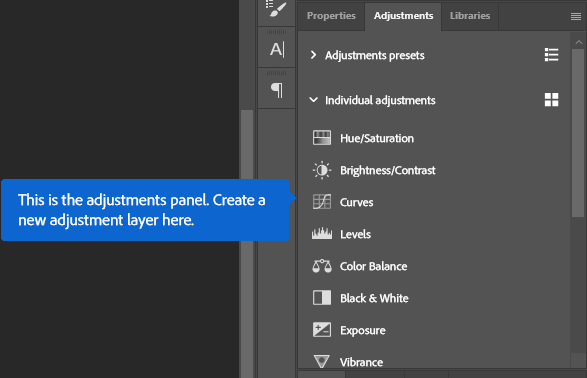Viewport: 587px width, 378px height.
Task: Add a Levels adjustment layer
Action: click(x=355, y=234)
